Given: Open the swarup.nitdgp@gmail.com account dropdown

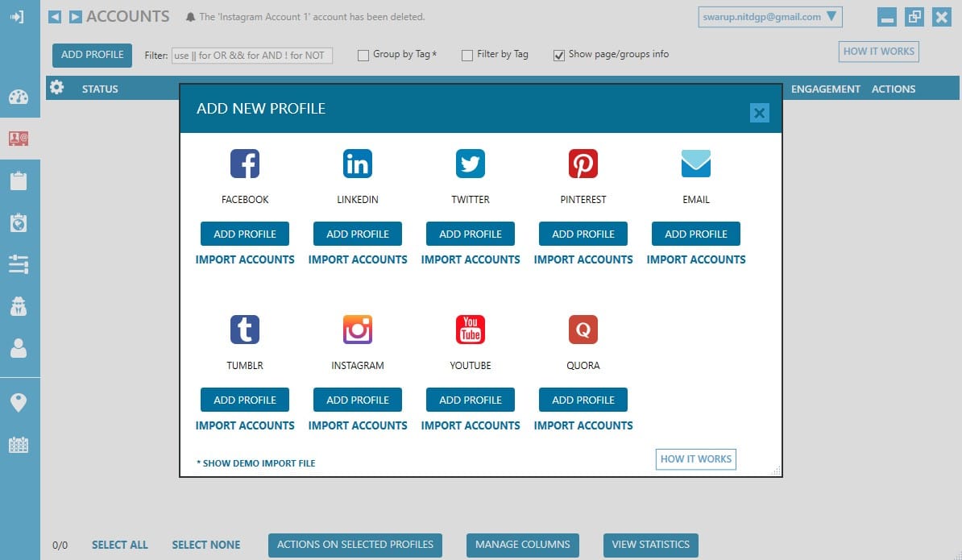Looking at the screenshot, I should (x=770, y=17).
